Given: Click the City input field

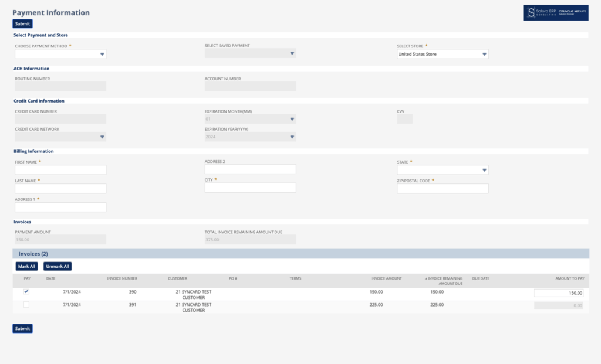Looking at the screenshot, I should tap(250, 188).
